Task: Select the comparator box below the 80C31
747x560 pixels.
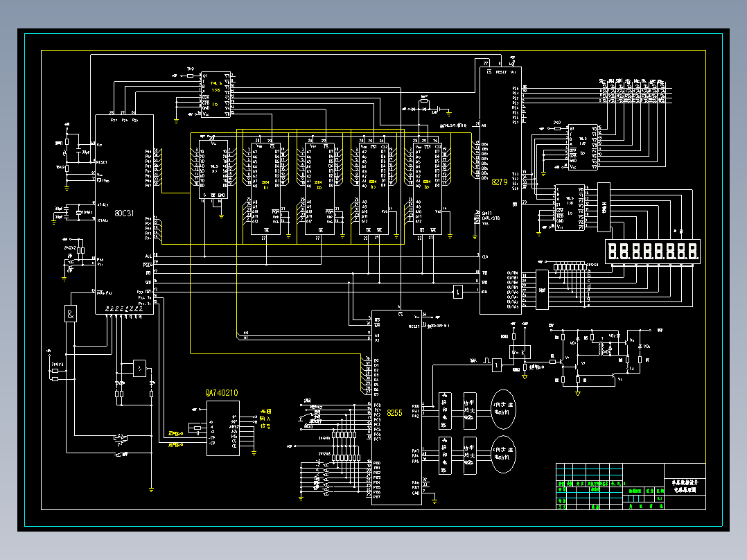Action: coord(139,369)
